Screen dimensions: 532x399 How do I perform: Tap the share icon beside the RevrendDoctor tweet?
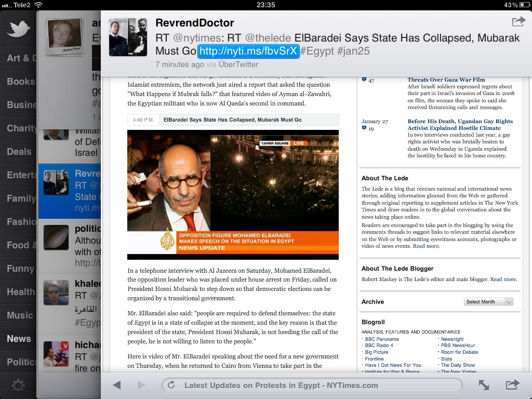pos(518,22)
